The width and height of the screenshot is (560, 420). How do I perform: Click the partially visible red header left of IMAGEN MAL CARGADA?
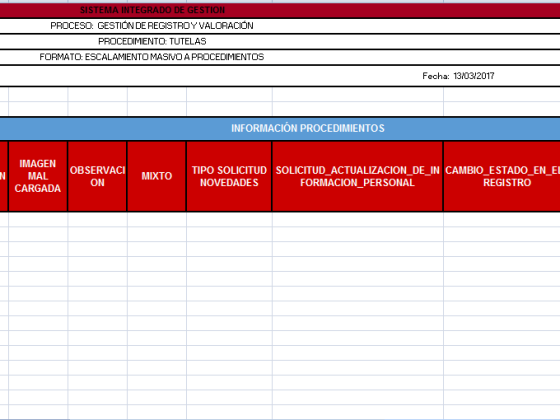point(4,176)
